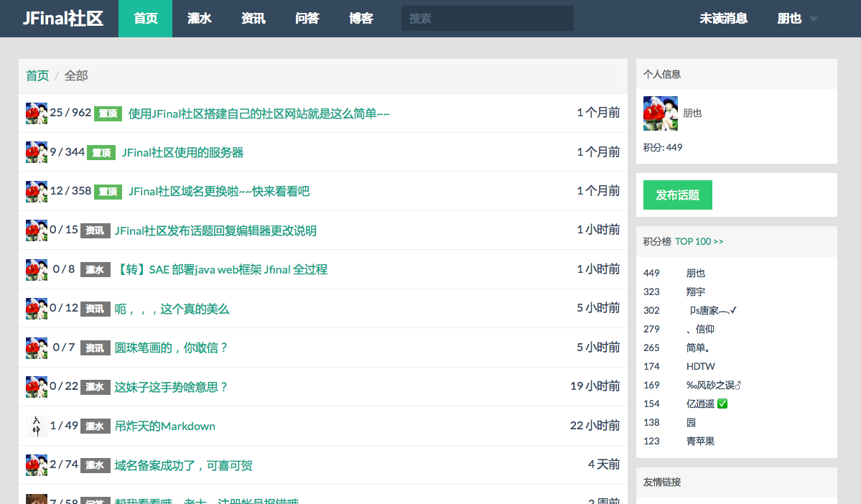Click the 发布话题 button
Image resolution: width=861 pixels, height=504 pixels.
tap(678, 195)
